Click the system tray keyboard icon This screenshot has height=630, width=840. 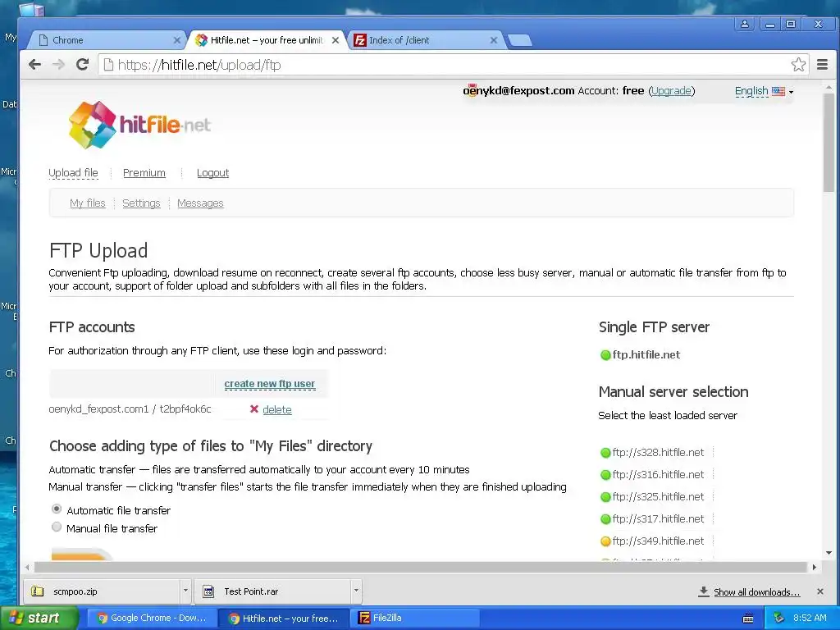pyautogui.click(x=748, y=619)
